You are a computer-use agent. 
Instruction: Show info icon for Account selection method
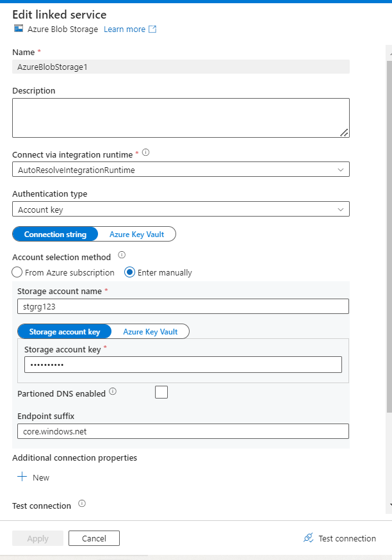(122, 255)
